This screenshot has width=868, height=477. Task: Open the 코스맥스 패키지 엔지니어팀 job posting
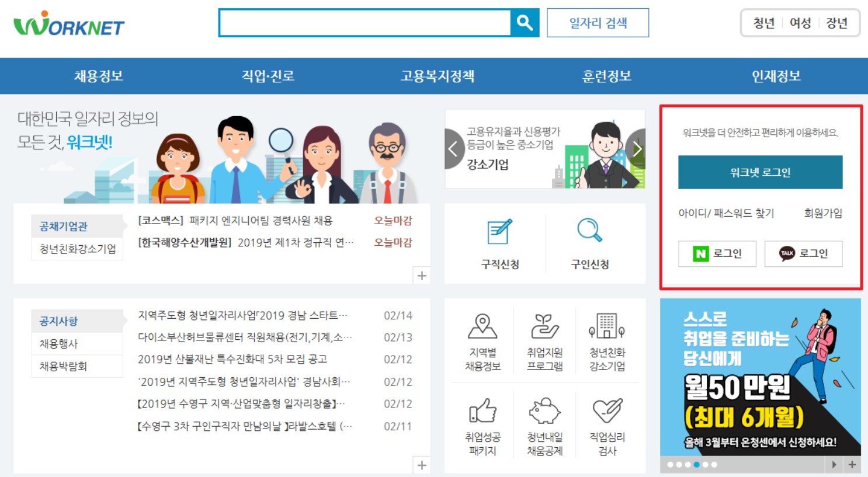point(235,221)
